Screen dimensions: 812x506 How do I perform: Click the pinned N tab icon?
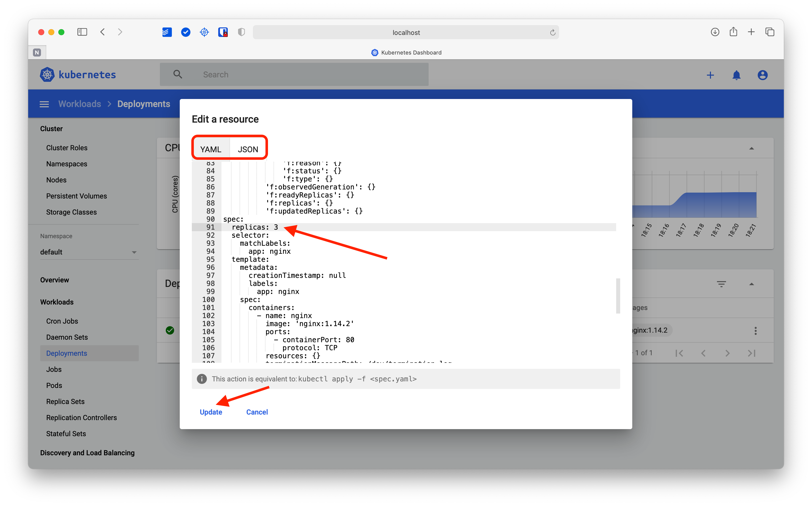tap(37, 53)
